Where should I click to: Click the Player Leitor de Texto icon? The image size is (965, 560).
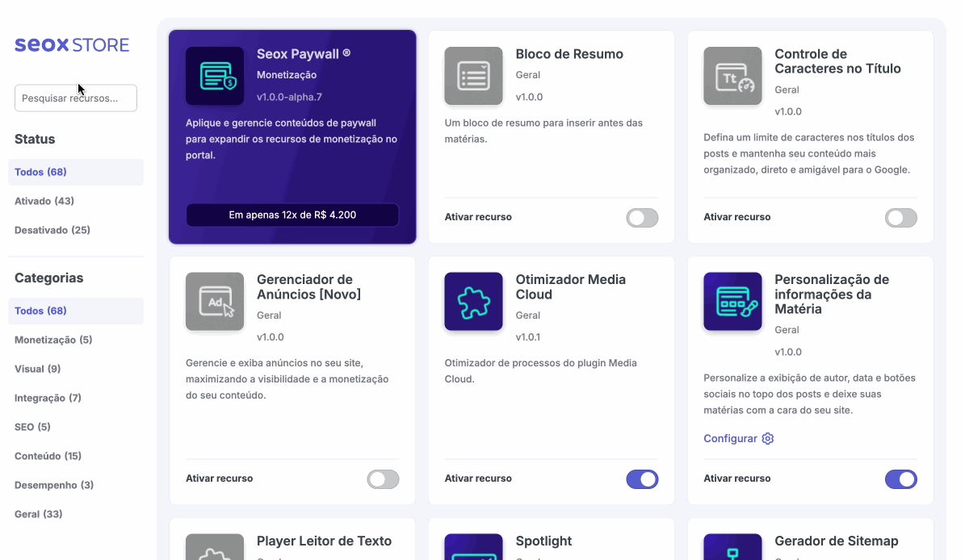pos(215,547)
